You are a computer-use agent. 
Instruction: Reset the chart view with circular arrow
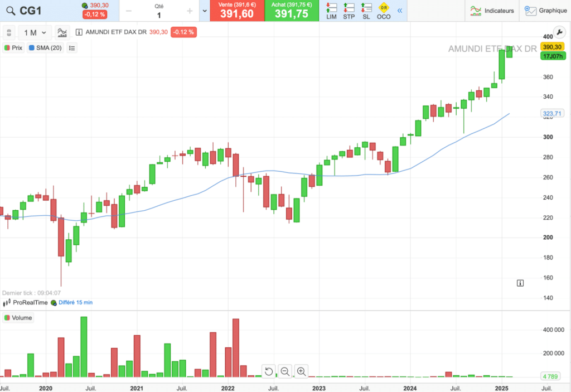(x=269, y=371)
